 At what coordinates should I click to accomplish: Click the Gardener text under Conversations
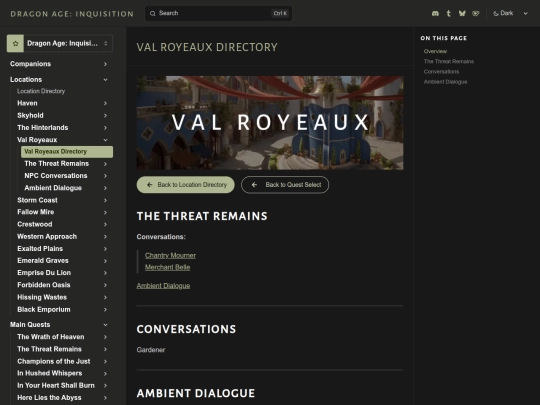[151, 350]
